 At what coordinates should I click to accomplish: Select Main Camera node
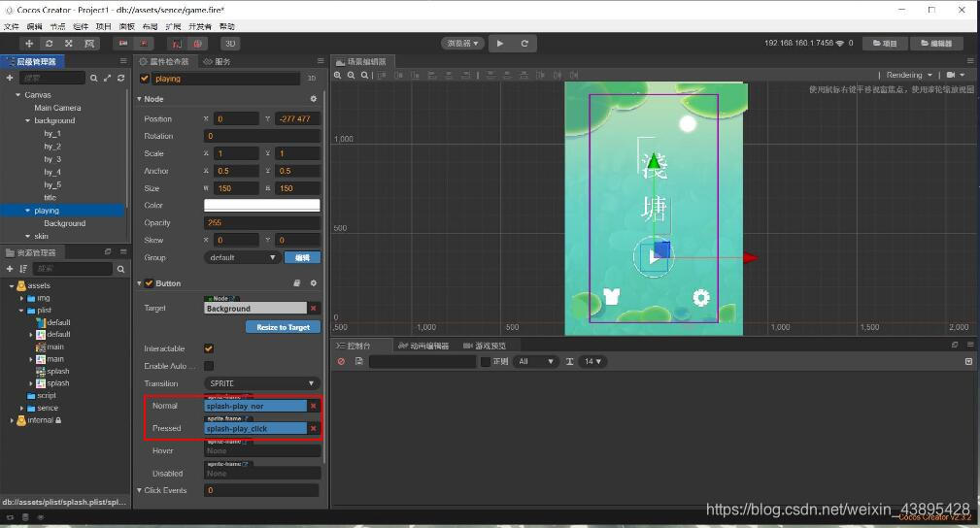click(x=57, y=108)
